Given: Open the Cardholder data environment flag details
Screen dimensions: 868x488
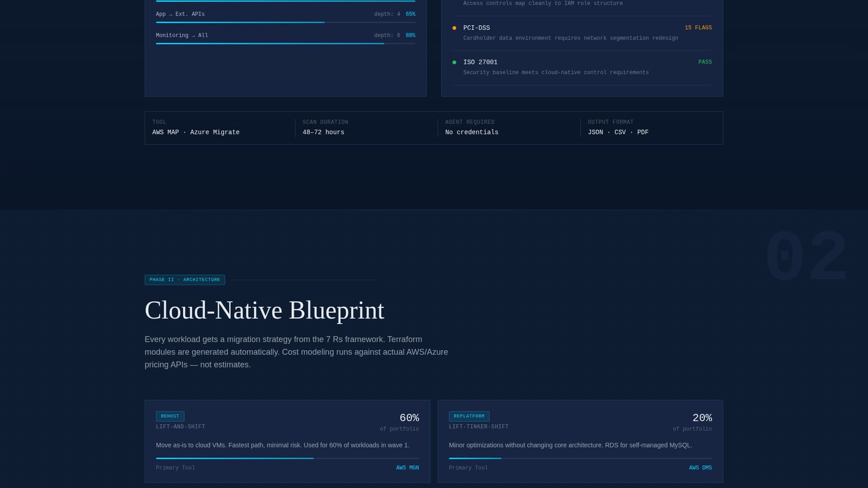Looking at the screenshot, I should (x=570, y=38).
